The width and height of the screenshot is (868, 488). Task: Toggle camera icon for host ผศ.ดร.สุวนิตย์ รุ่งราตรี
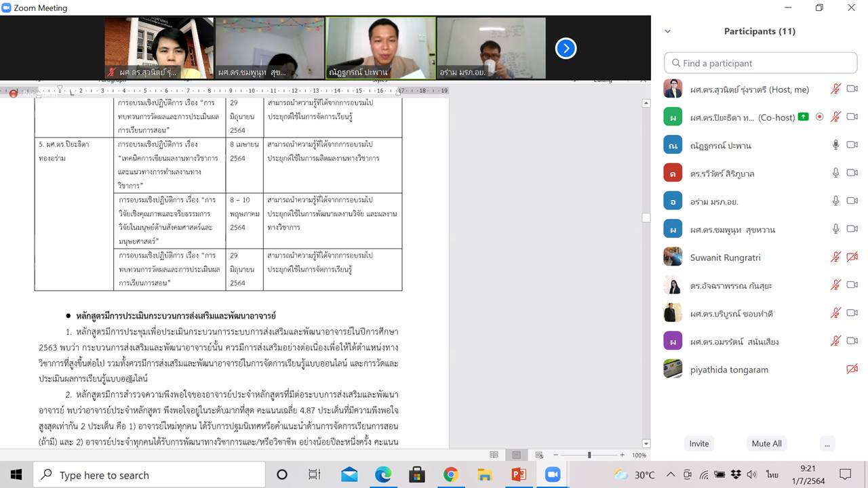[x=852, y=89]
